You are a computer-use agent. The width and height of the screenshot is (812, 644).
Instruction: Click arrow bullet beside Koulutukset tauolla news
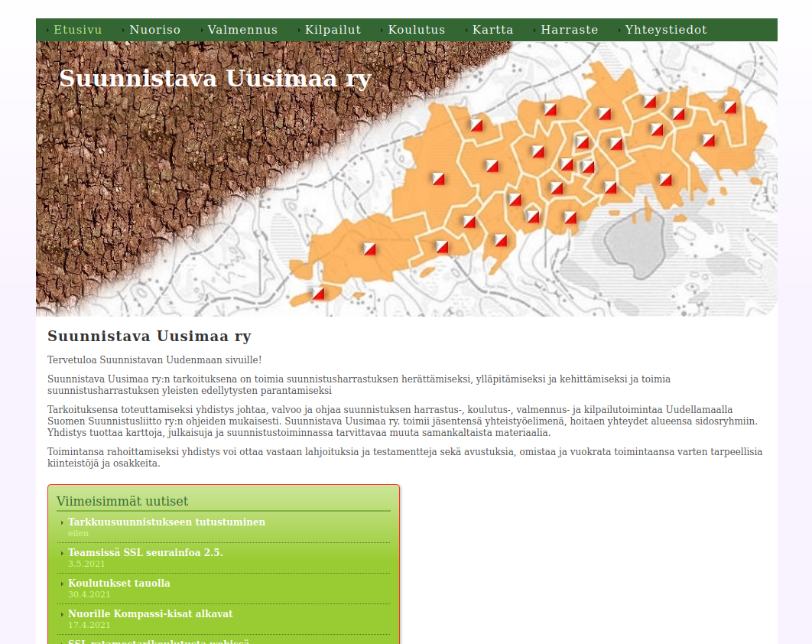tap(62, 584)
